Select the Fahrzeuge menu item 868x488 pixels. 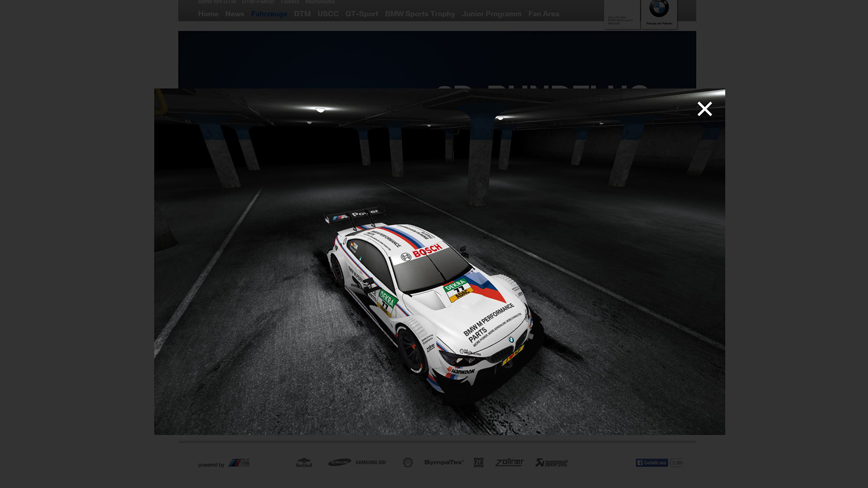coord(269,14)
